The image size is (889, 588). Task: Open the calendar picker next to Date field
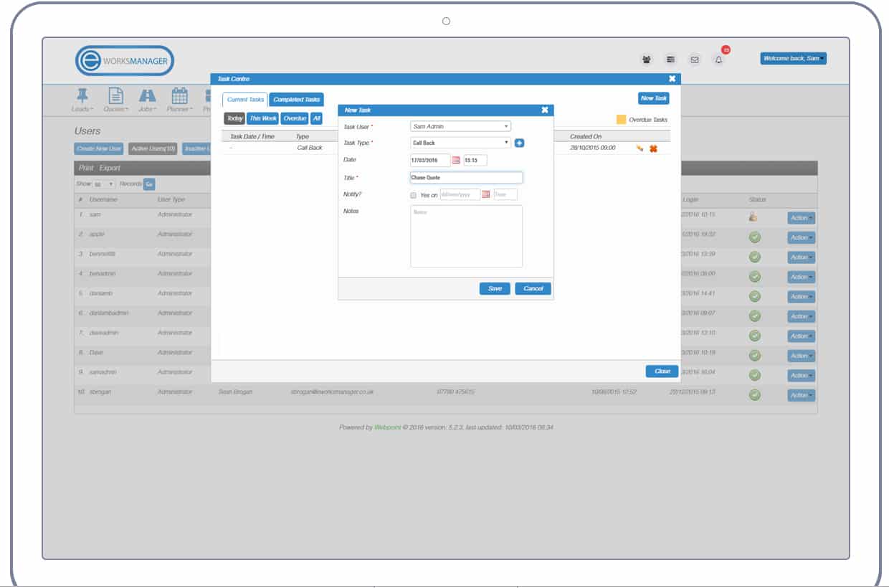coord(456,160)
